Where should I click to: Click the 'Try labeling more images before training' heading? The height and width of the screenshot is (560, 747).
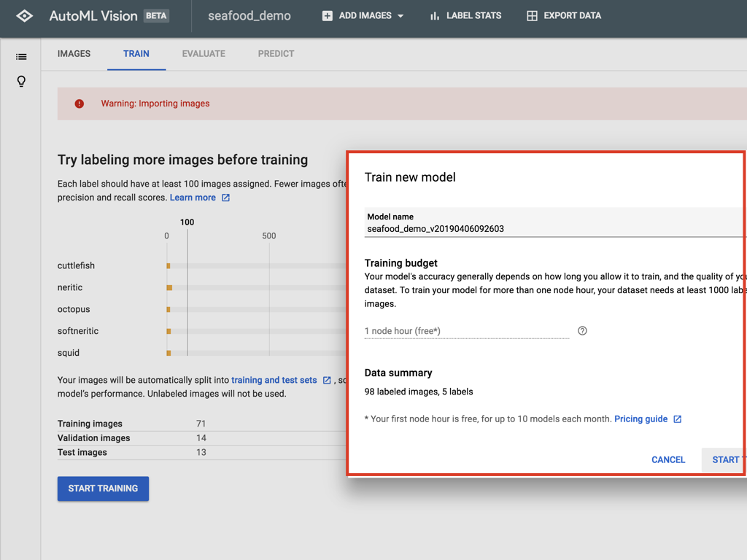[183, 160]
